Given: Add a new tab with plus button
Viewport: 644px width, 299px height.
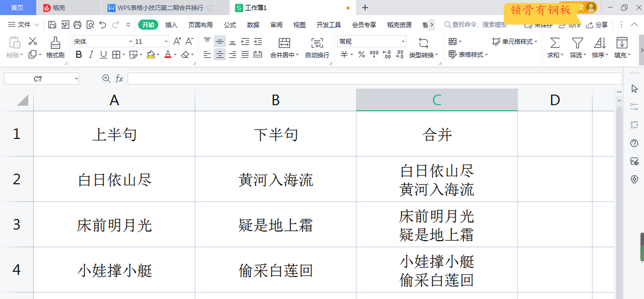Looking at the screenshot, I should [x=365, y=8].
